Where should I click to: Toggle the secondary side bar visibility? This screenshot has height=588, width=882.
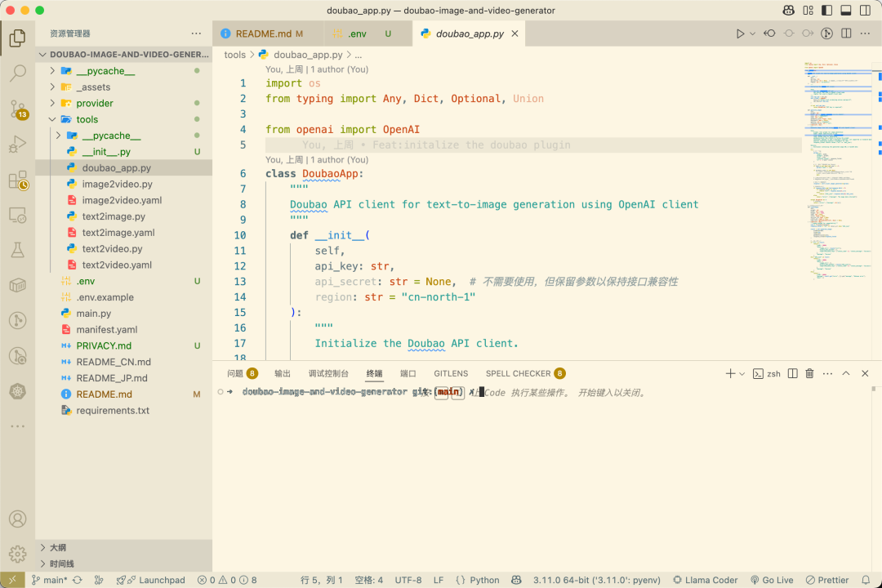(865, 10)
